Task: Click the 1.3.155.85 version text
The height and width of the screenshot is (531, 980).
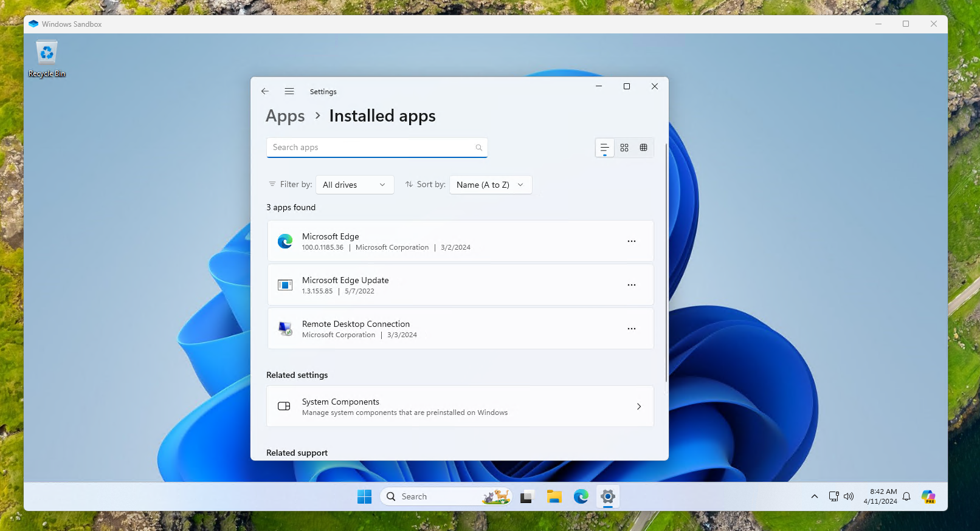Action: (x=317, y=291)
